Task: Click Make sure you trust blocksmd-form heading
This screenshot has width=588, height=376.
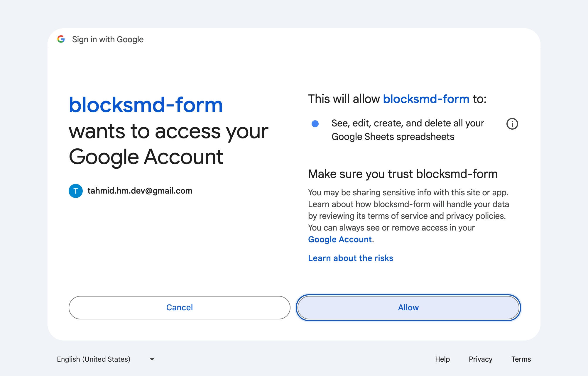Action: (x=403, y=174)
